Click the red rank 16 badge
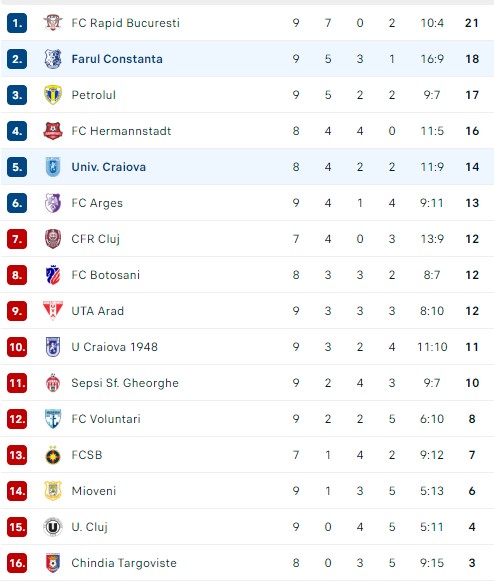Image resolution: width=494 pixels, height=586 pixels. click(17, 563)
